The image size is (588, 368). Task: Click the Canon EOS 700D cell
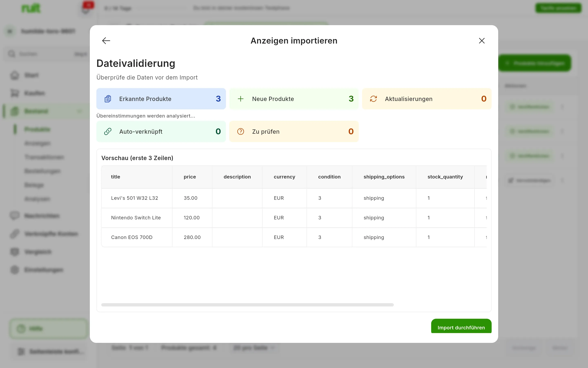tap(137, 237)
